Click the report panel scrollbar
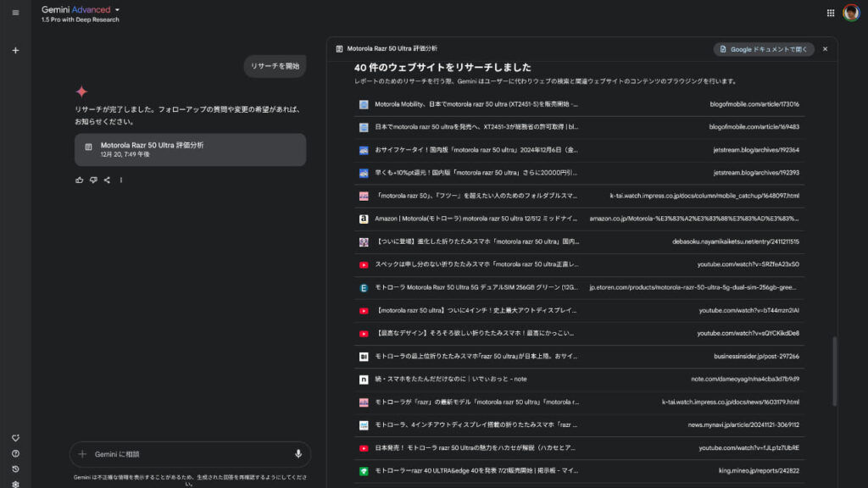Viewport: 868px width, 488px height. coord(834,371)
